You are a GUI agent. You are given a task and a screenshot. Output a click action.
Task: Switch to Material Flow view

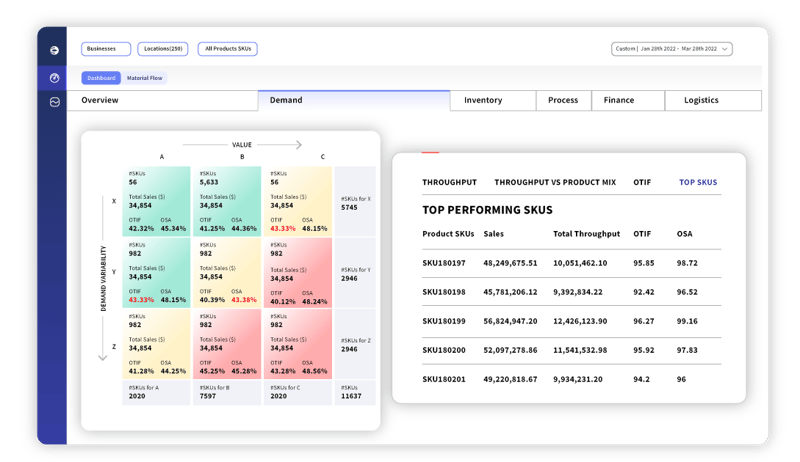pos(144,78)
